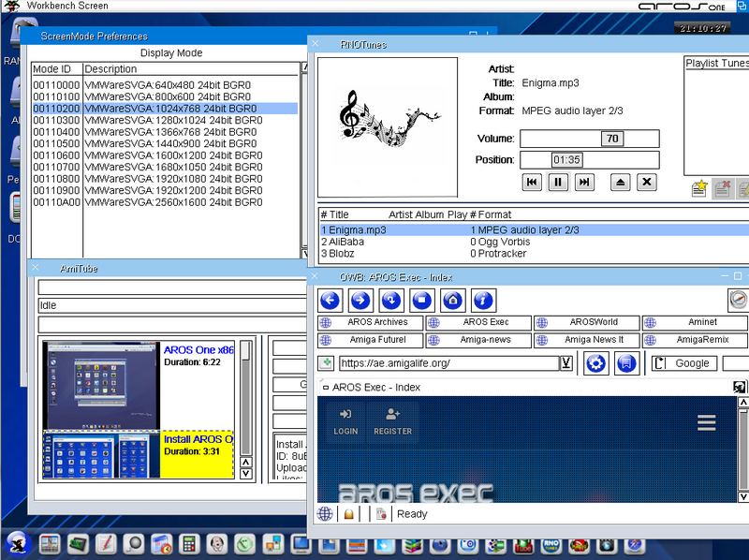Image resolution: width=749 pixels, height=560 pixels.
Task: Select the 1280x1024 24bit display mode
Action: click(168, 121)
